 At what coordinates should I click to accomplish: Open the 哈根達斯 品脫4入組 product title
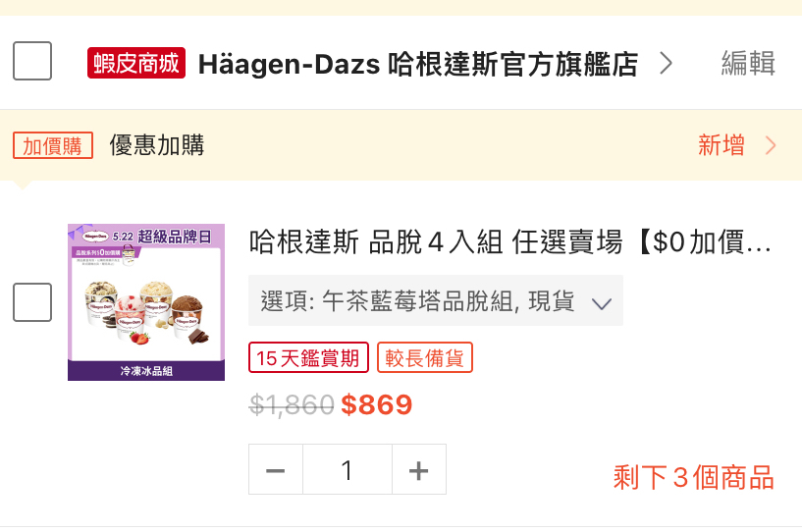point(510,242)
